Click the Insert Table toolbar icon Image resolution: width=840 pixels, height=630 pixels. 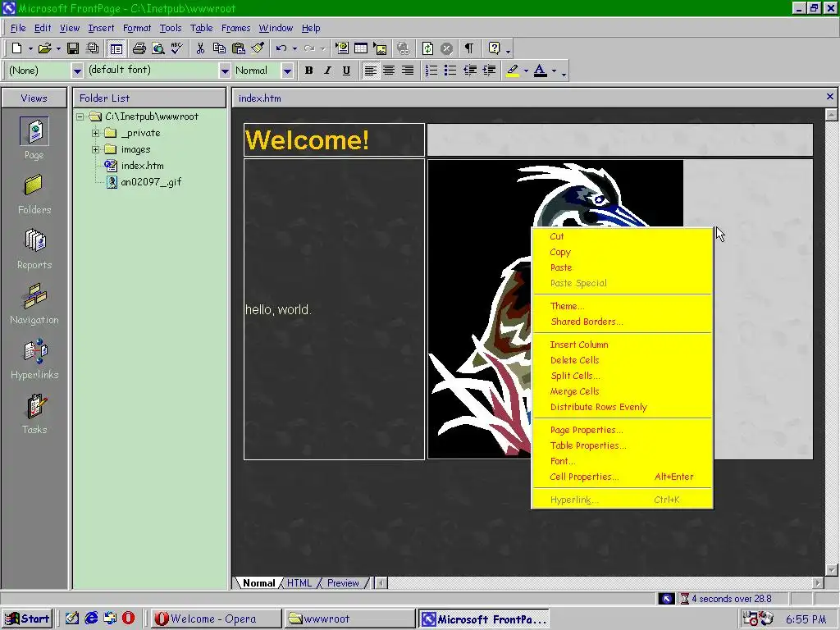tap(361, 48)
